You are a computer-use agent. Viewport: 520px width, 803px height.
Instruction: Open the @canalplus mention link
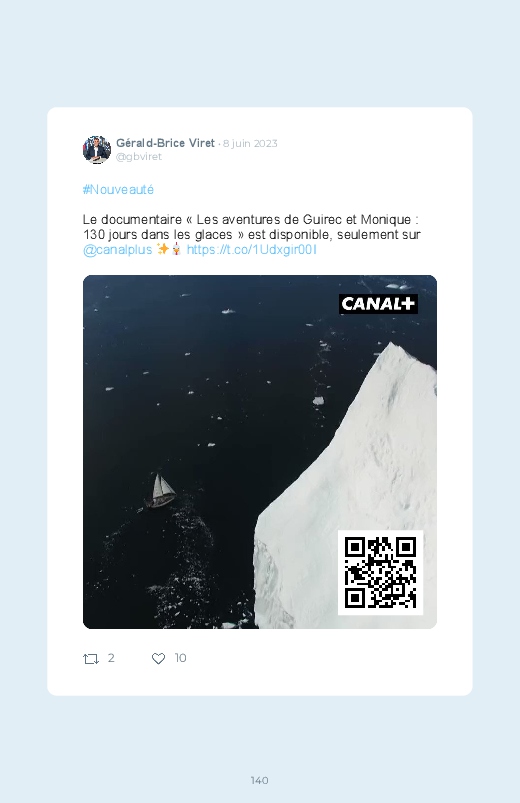coord(117,250)
